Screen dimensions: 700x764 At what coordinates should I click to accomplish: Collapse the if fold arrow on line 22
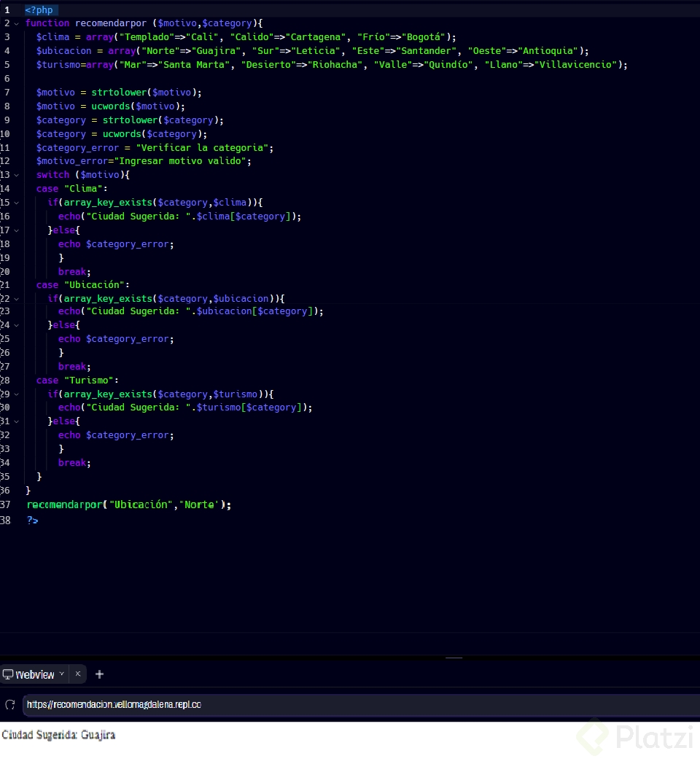coord(17,299)
